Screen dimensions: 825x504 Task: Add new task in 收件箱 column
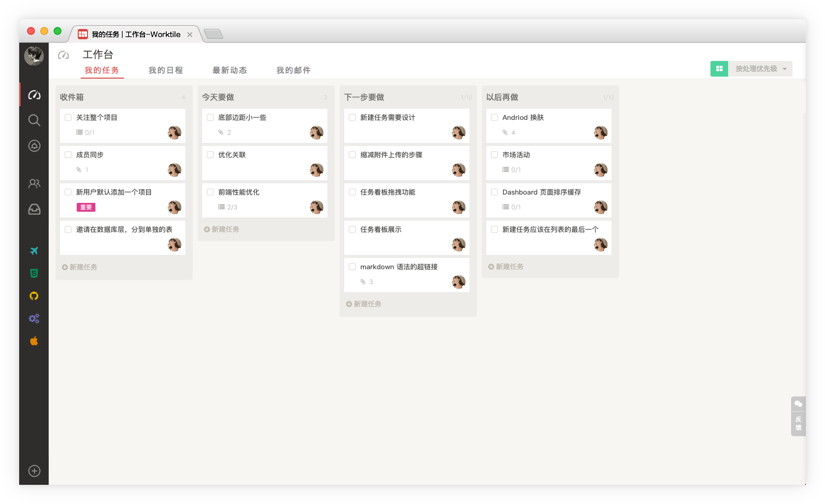click(x=80, y=267)
